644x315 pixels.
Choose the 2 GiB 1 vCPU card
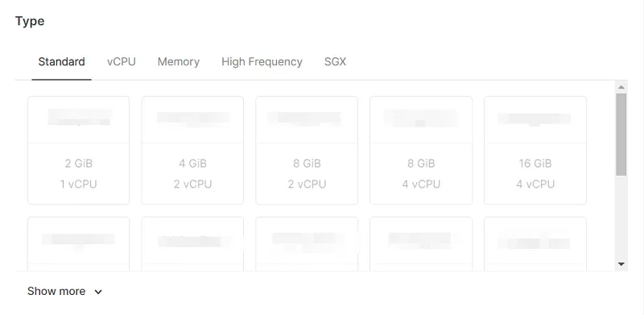[78, 150]
